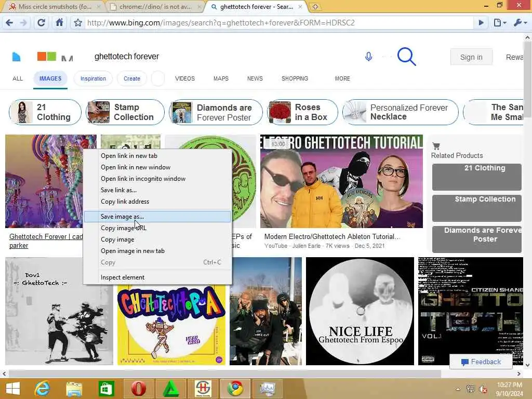532x399 pixels.
Task: Switch to MAPS search tab
Action: (221, 79)
